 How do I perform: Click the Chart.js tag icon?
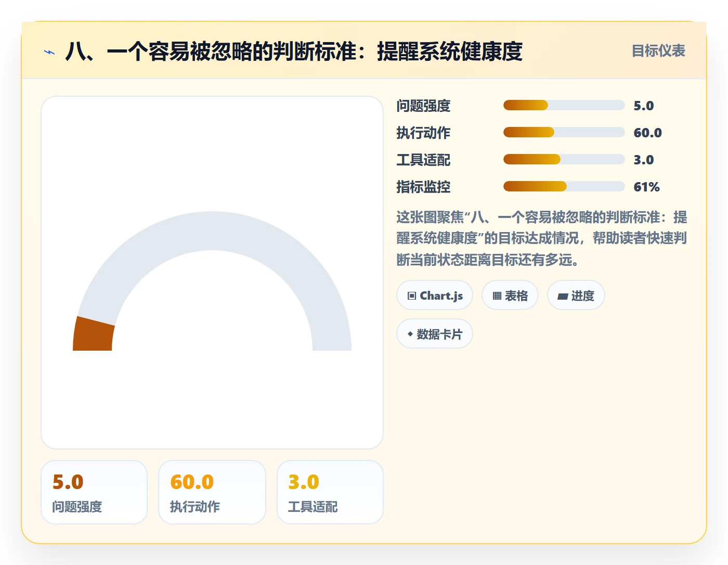[412, 296]
